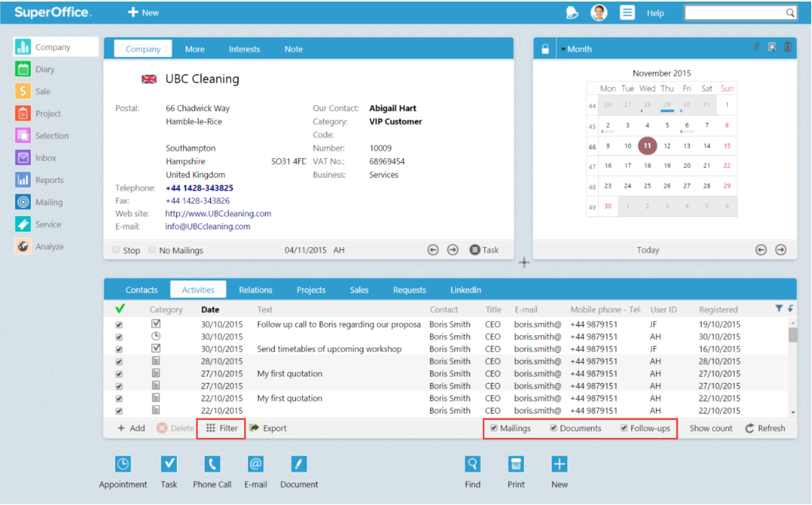Log a Phone Call from the bottom toolbar
The height and width of the screenshot is (505, 812).
pos(212,472)
